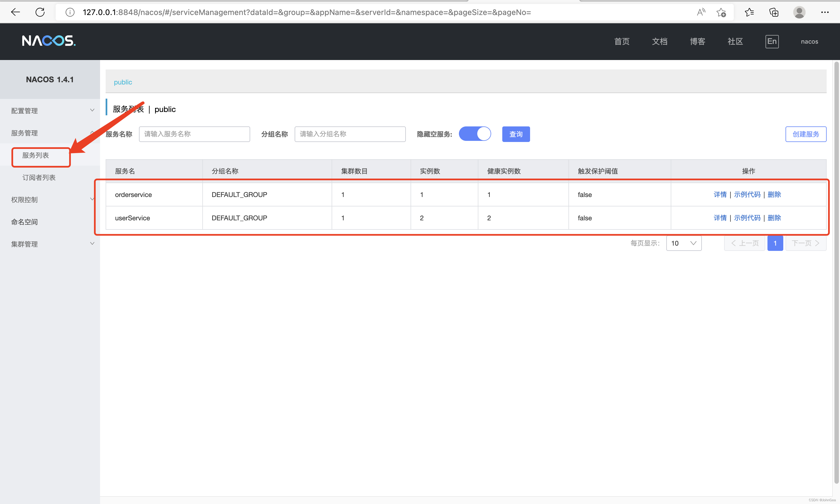The width and height of the screenshot is (840, 504).
Task: Click the 上一页 pagination button
Action: click(745, 243)
